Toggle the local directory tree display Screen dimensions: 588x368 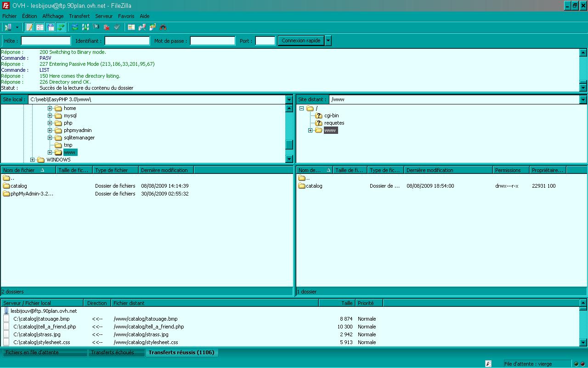[40, 27]
